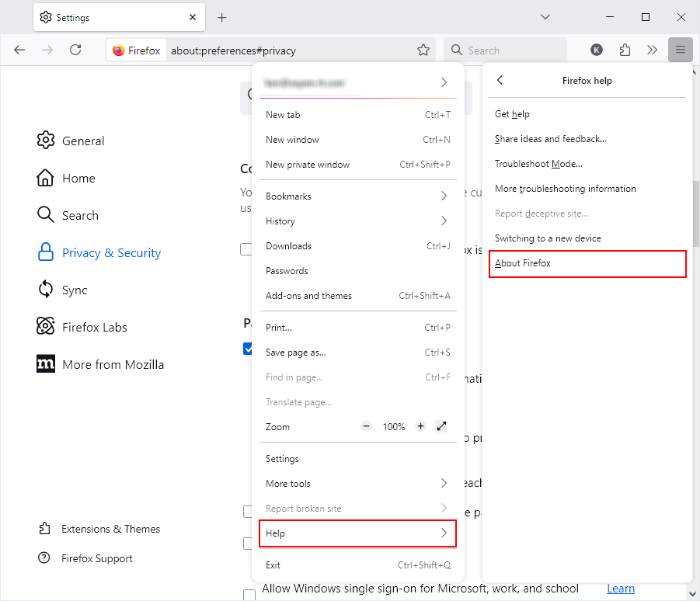
Task: Close the Settings tab
Action: (x=193, y=17)
